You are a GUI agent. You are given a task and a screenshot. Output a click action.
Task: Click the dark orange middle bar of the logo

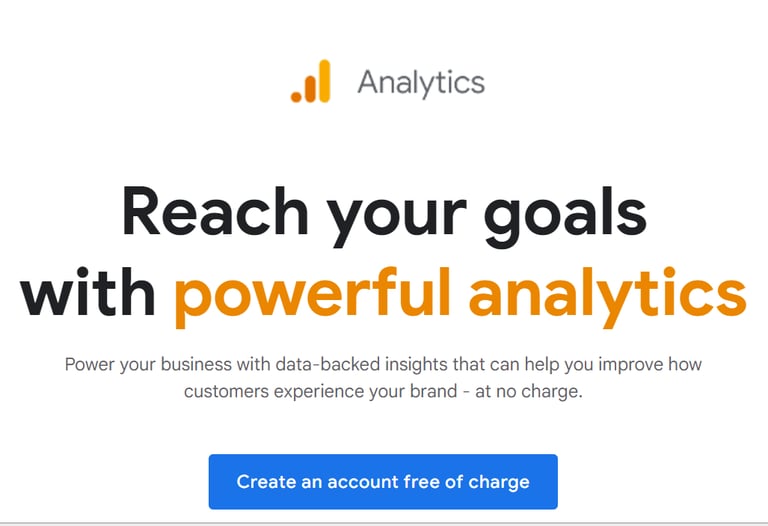point(310,89)
